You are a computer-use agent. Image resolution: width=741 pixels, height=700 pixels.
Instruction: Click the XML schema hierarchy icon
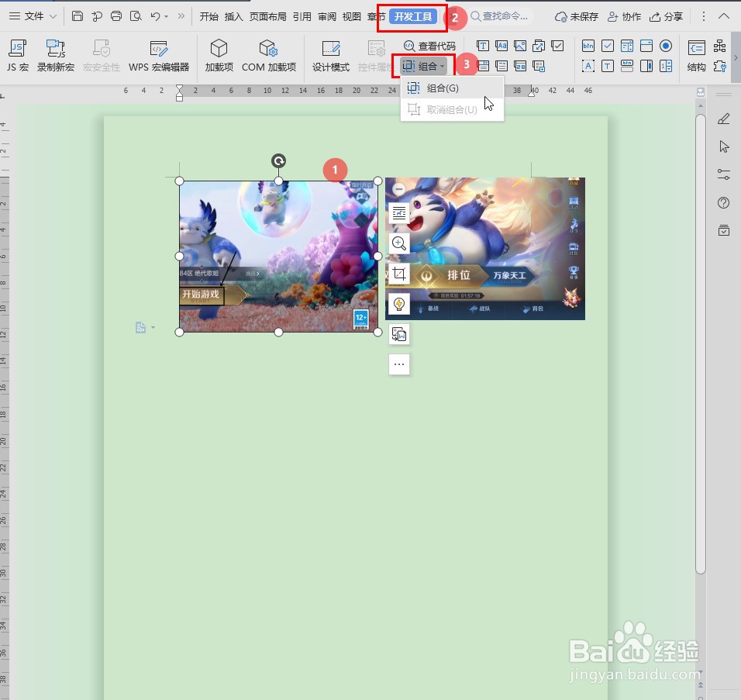pos(720,46)
